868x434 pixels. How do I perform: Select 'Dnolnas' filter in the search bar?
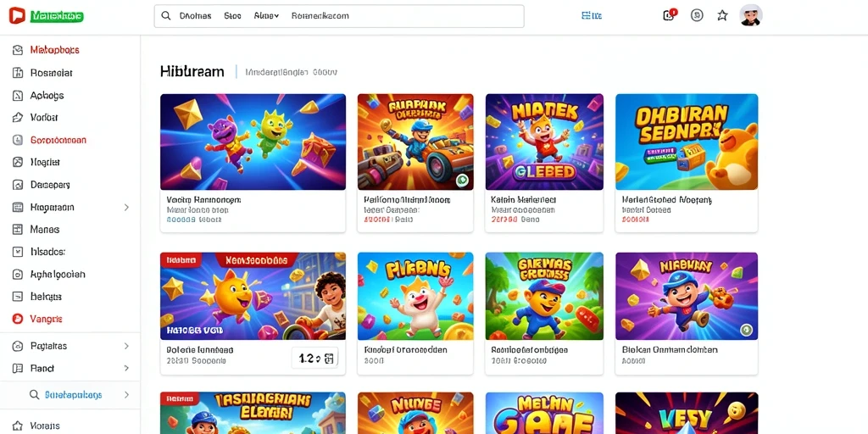[x=196, y=16]
